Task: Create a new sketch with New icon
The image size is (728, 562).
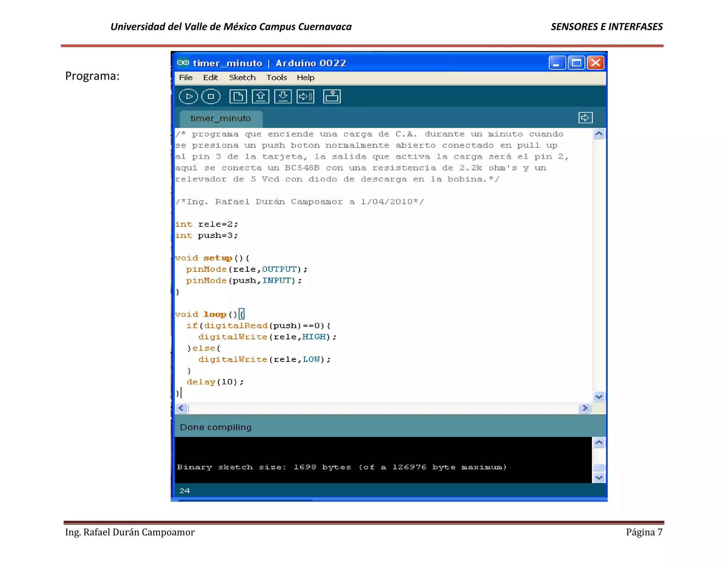Action: click(x=238, y=97)
